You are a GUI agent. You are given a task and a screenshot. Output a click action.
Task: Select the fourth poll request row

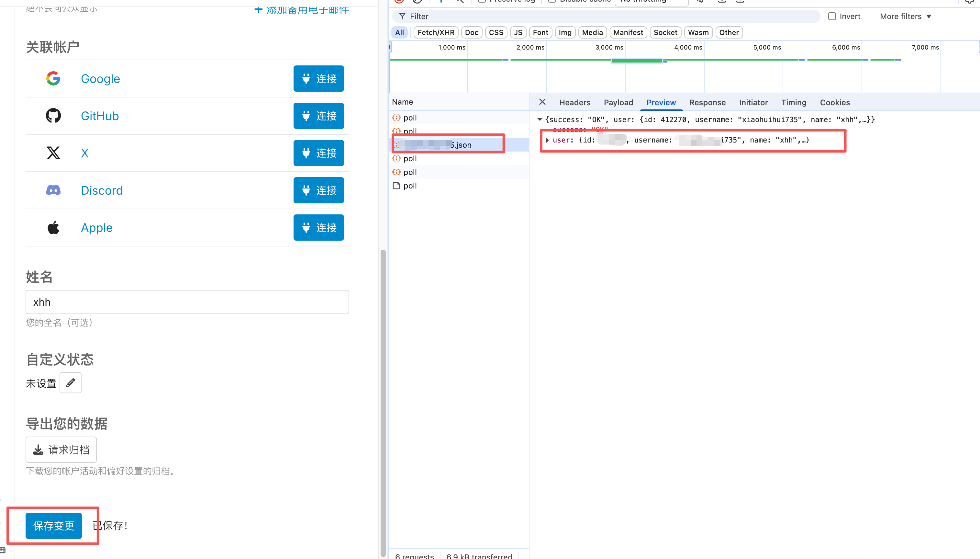[x=459, y=172]
